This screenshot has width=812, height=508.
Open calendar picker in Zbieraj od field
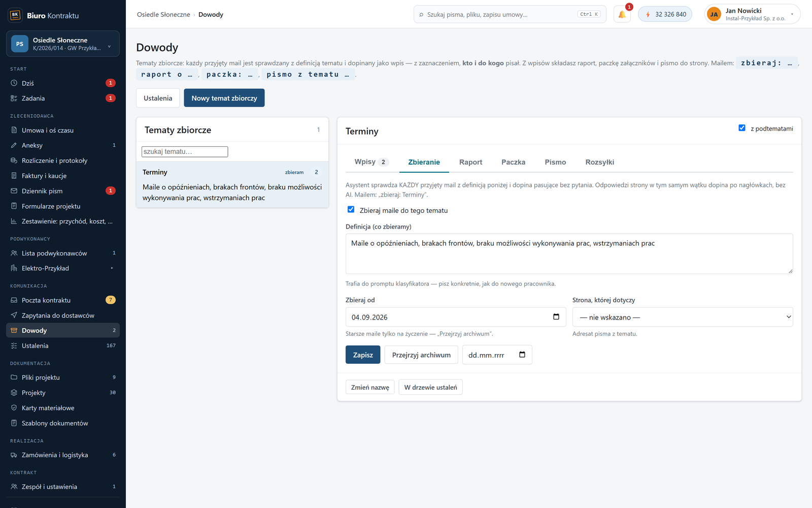click(x=556, y=317)
